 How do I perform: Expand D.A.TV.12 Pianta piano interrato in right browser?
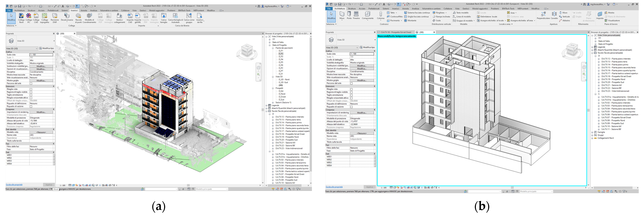[x=599, y=59]
